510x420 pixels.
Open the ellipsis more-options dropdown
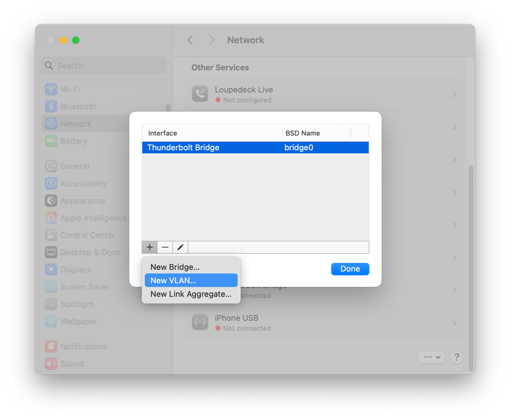431,357
